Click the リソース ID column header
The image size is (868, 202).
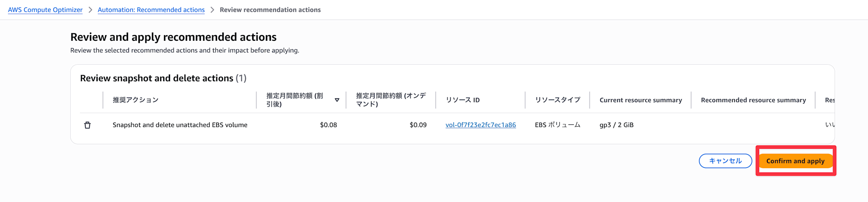[463, 100]
